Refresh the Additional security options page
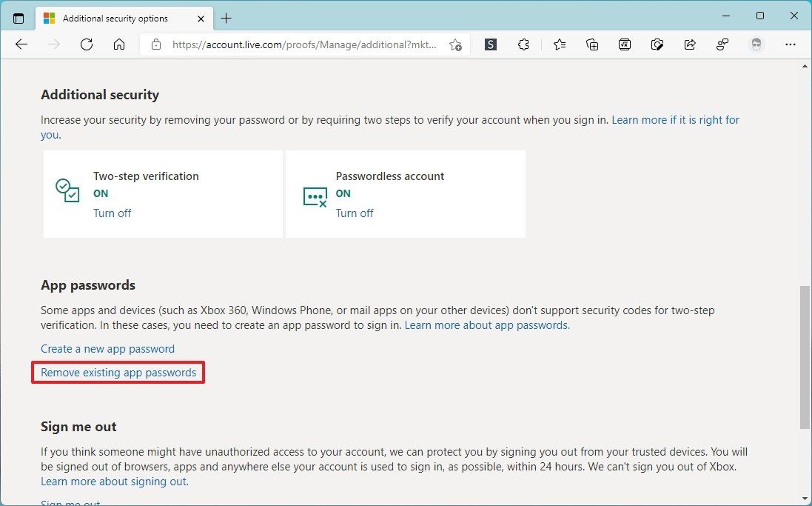812x506 pixels. coord(87,44)
